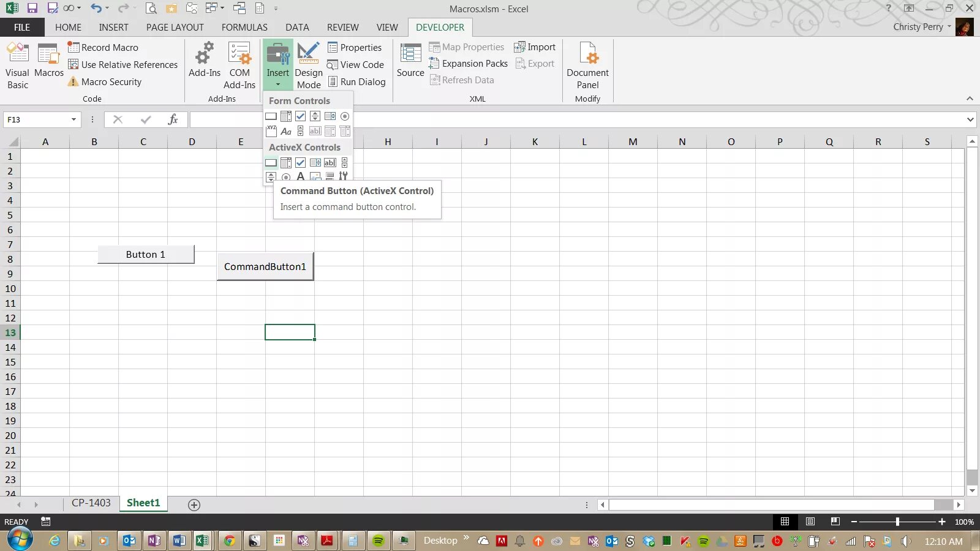Click the Insert Function fx icon
Image resolution: width=980 pixels, height=551 pixels.
coord(173,119)
